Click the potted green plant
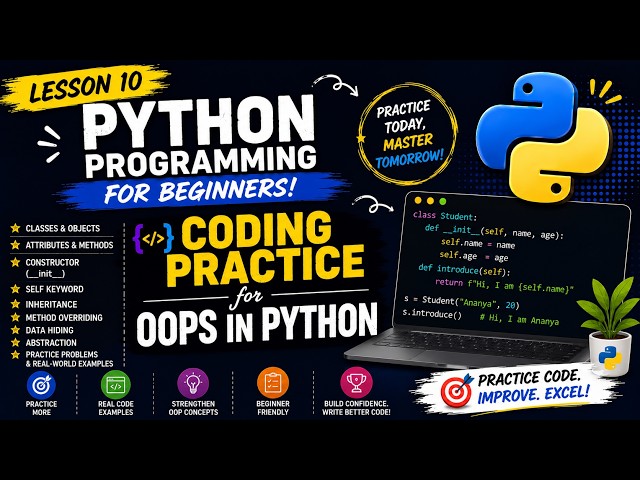This screenshot has height=480, width=640. click(x=609, y=327)
